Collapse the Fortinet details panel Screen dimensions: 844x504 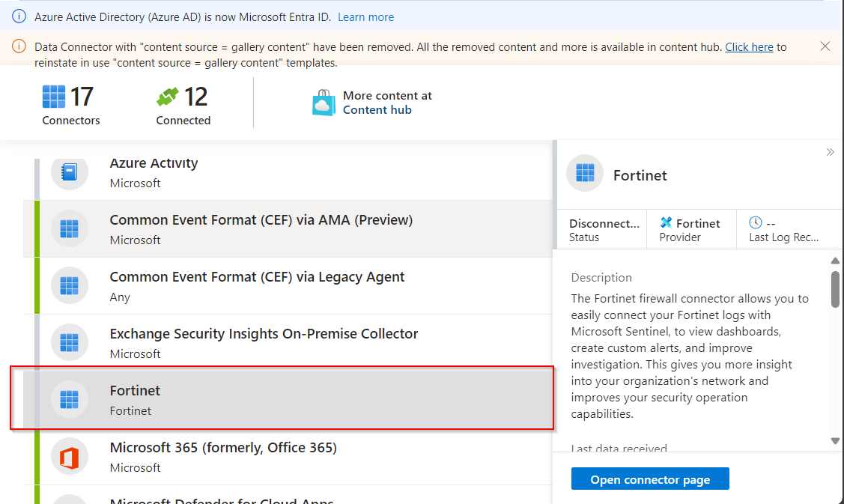pos(830,151)
